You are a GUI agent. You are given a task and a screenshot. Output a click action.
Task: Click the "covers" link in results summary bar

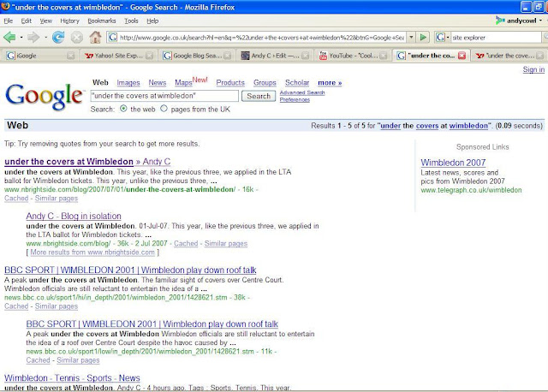pos(427,126)
